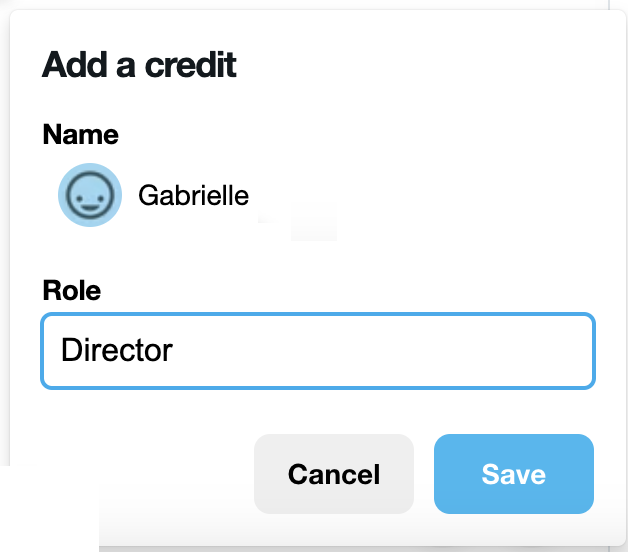628x552 pixels.
Task: Confirm the credit with the blue Save button
Action: click(x=513, y=473)
